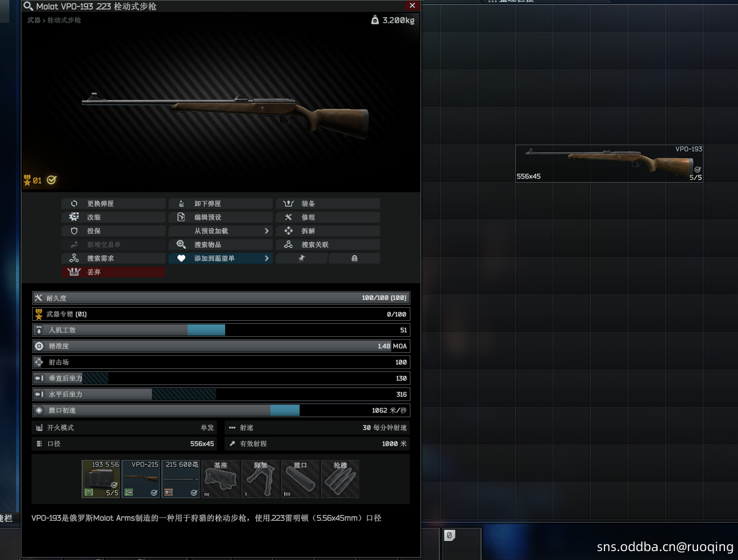Toggle the lock button in the context menu
This screenshot has width=738, height=560.
point(354,258)
